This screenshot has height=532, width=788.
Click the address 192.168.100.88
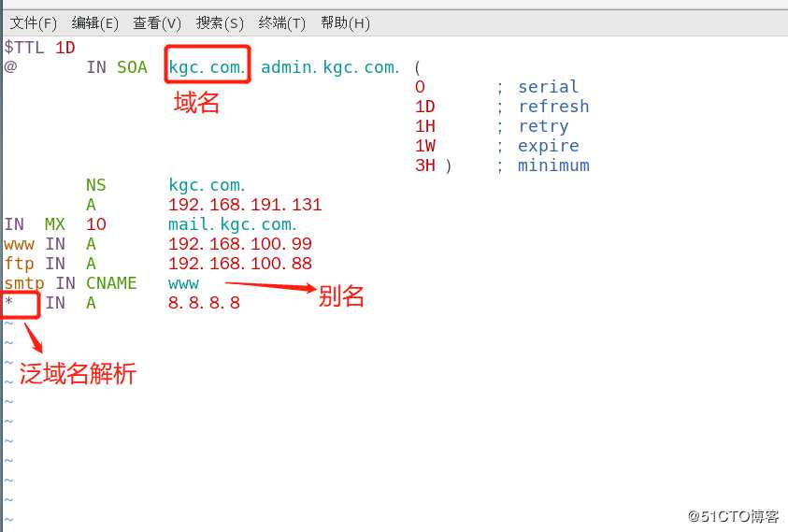[239, 264]
